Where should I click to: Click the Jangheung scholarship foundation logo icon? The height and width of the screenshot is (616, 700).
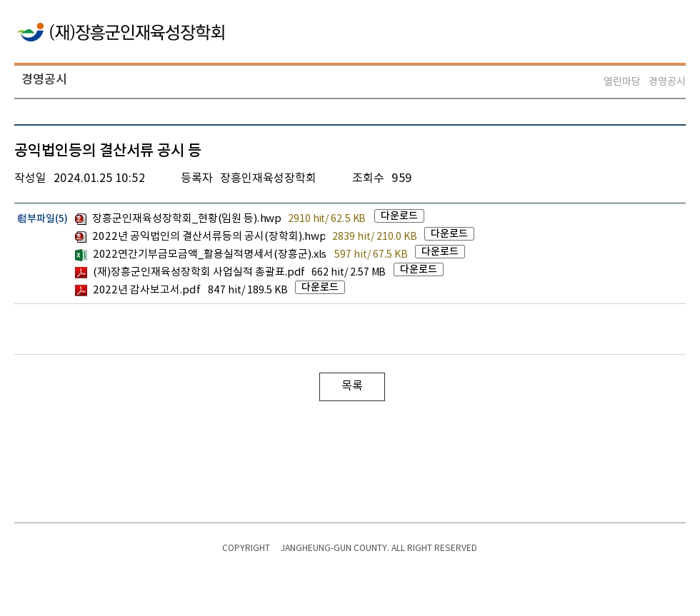click(30, 32)
